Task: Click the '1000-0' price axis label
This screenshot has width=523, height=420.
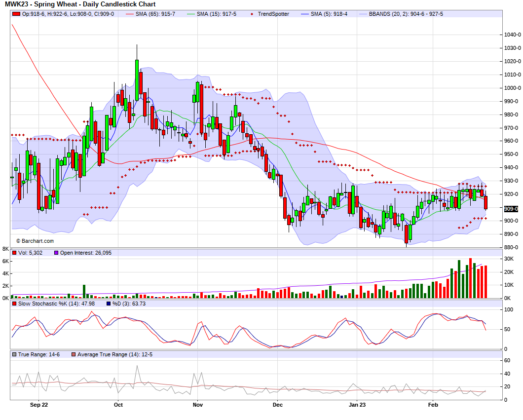Action: coord(512,88)
